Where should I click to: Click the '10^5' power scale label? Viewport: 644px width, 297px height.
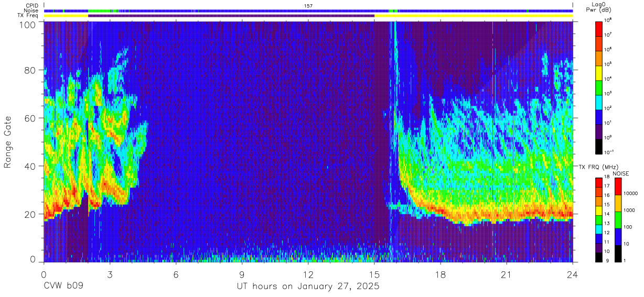pyautogui.click(x=608, y=64)
